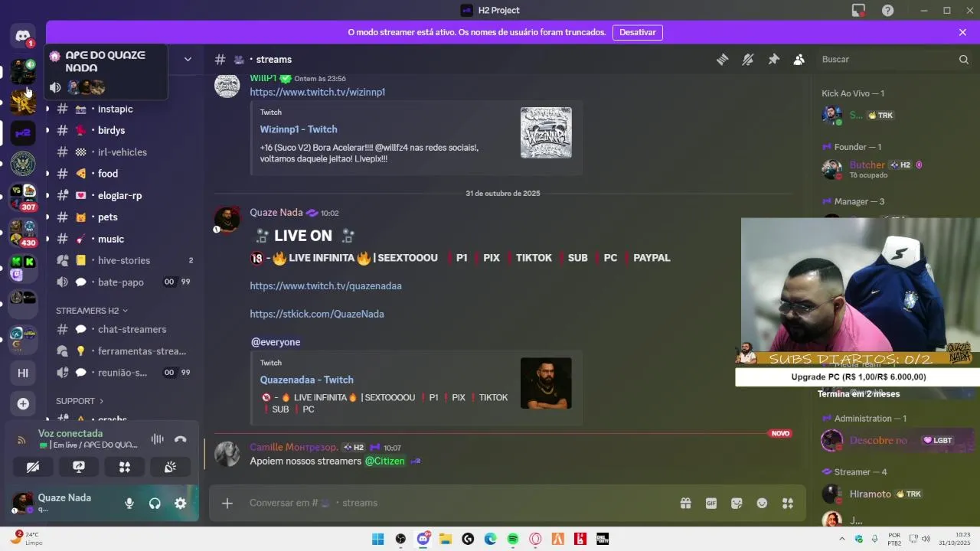Viewport: 980px width, 551px height.
Task: Click the @Citizen mention
Action: 384,461
